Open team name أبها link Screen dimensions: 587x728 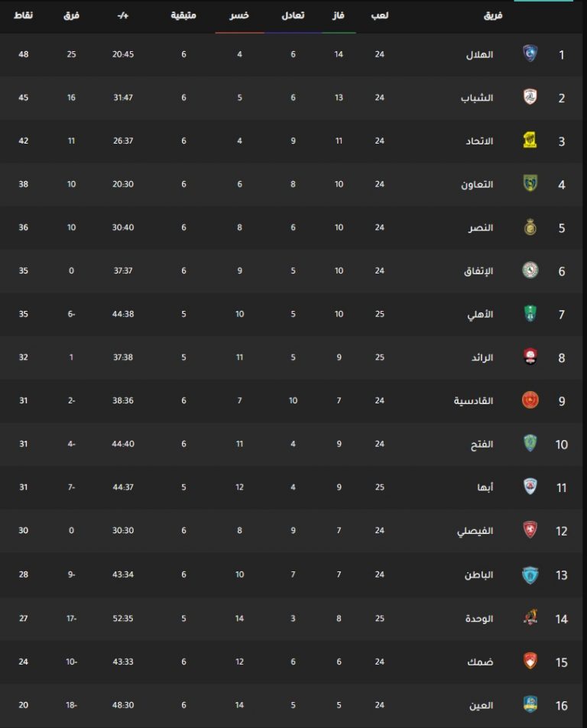coord(485,487)
